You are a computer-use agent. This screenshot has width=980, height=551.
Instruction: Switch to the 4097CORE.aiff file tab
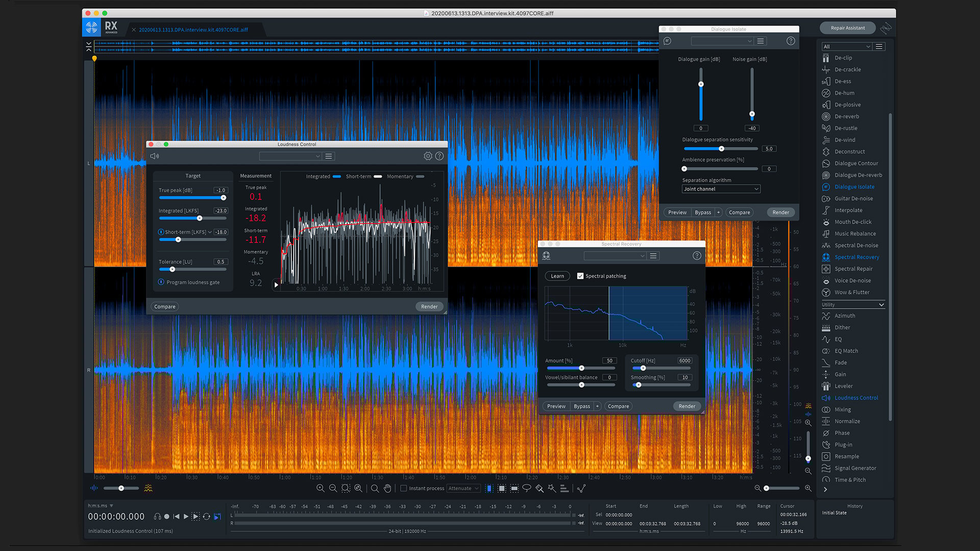tap(192, 30)
